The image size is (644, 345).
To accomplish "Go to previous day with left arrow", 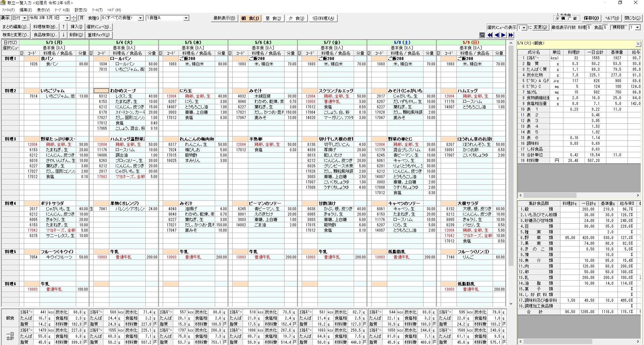I will 497,35.
